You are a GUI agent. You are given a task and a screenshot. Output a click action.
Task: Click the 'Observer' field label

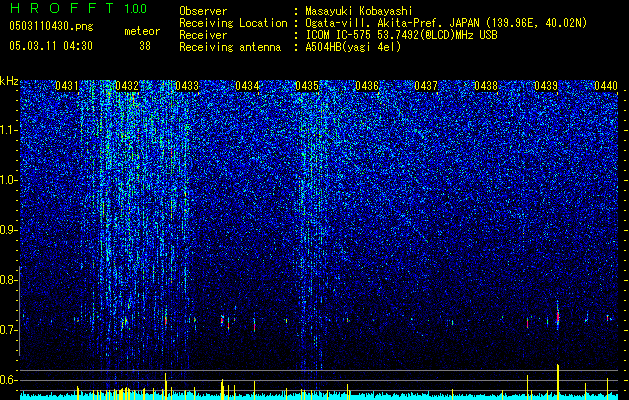pyautogui.click(x=203, y=11)
